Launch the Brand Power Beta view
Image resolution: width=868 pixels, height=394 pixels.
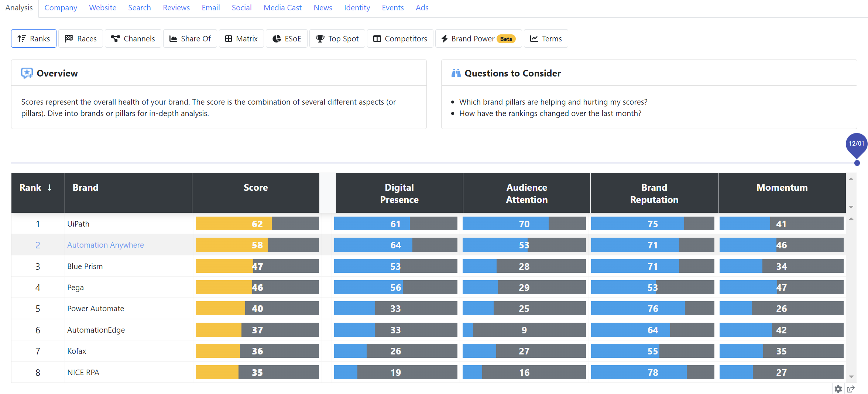click(x=478, y=39)
